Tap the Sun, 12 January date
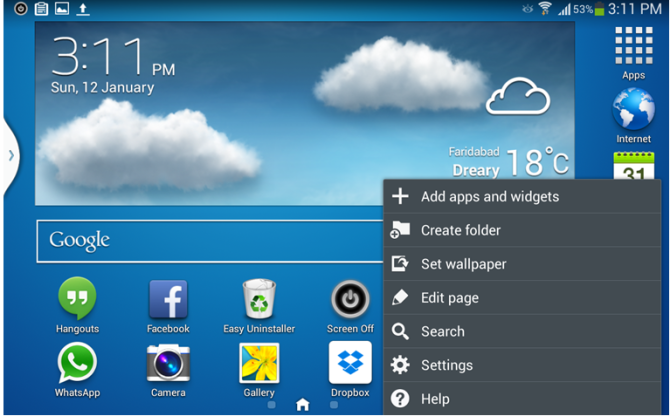 tap(103, 88)
